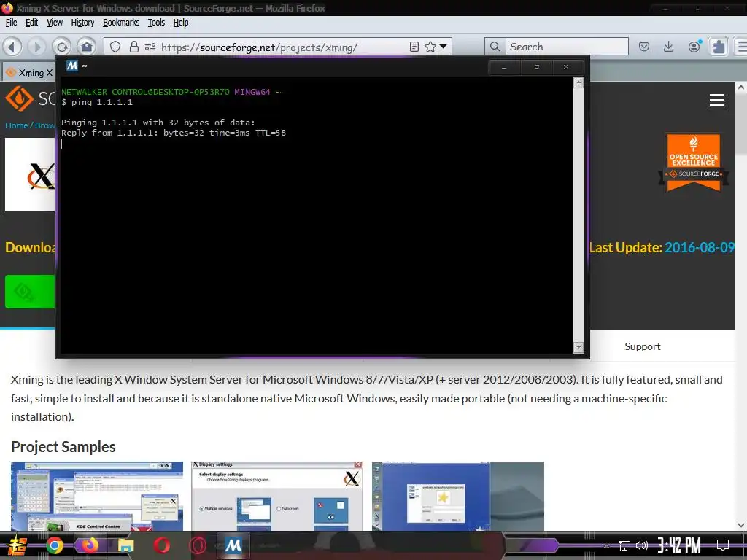Open Firefox Tools menu
This screenshot has width=747, height=560.
tap(156, 23)
